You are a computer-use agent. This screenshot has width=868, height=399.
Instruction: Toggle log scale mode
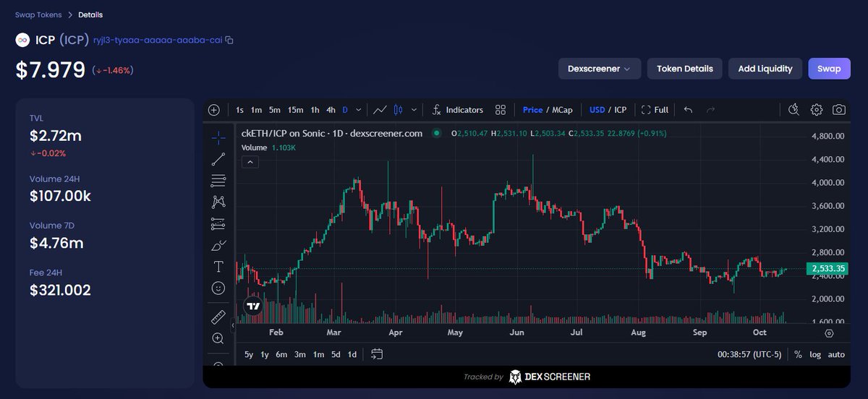pyautogui.click(x=815, y=354)
